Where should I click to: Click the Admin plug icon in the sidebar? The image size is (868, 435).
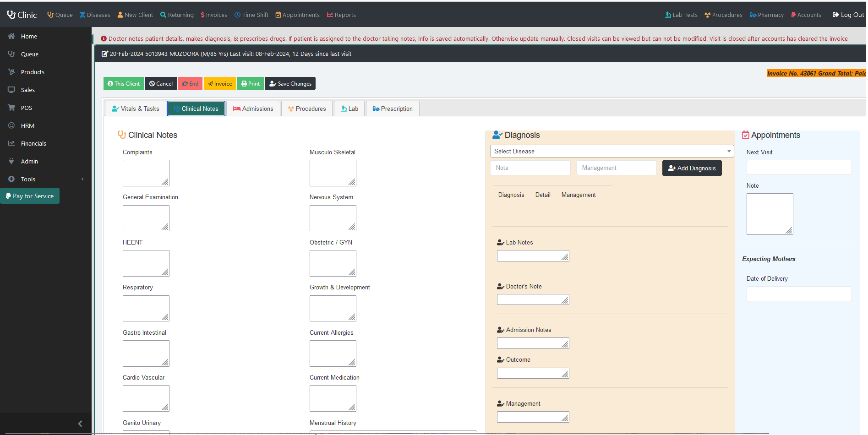coord(11,161)
